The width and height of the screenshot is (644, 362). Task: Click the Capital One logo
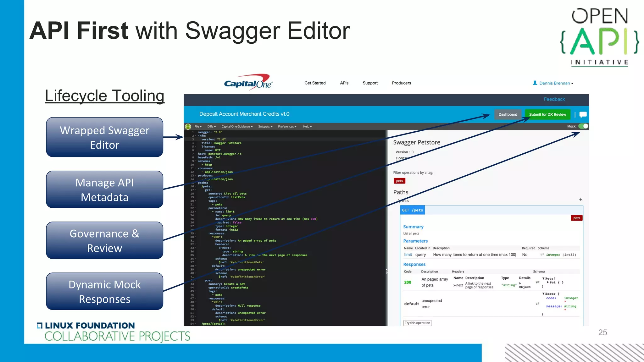click(x=248, y=82)
